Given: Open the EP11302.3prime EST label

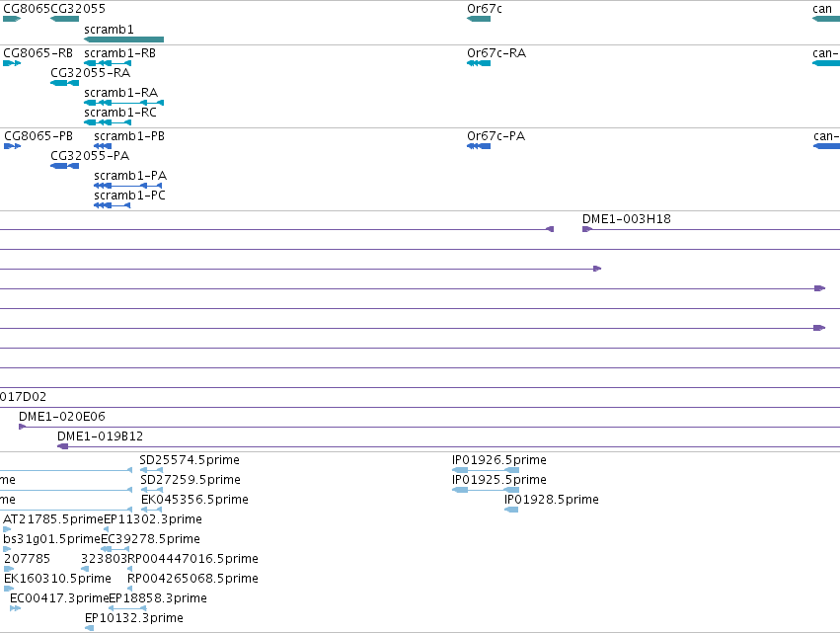Looking at the screenshot, I should [x=153, y=519].
